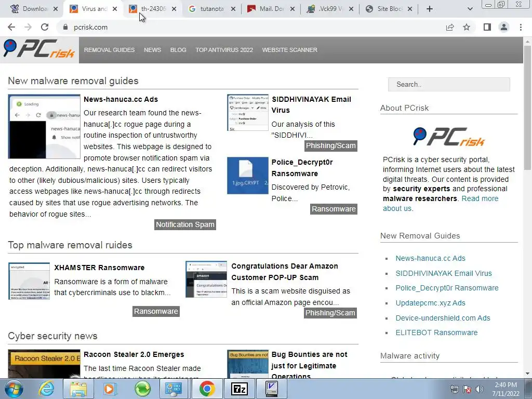The height and width of the screenshot is (399, 532).
Task: Open Congratulations Dear Amazon Customer article
Action: (x=285, y=271)
